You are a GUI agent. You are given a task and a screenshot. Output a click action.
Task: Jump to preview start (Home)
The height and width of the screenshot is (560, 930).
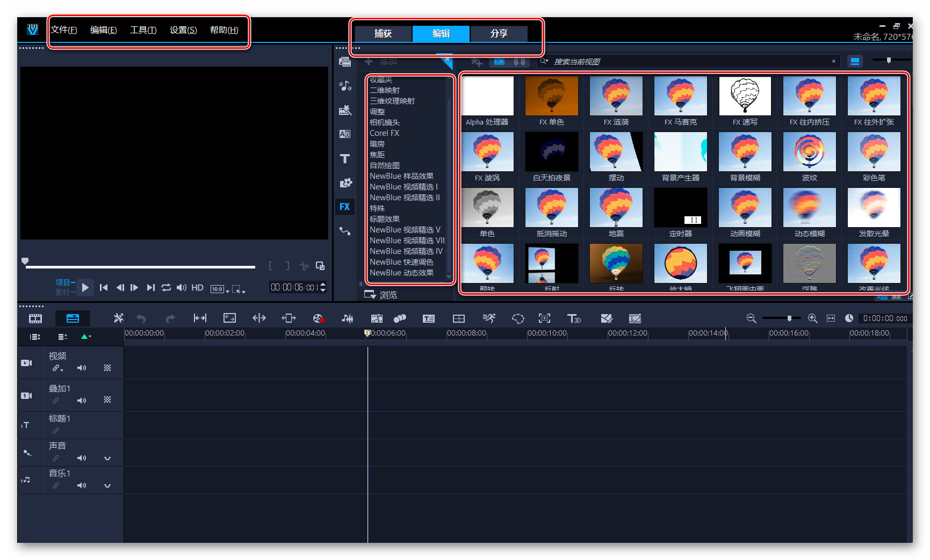104,288
